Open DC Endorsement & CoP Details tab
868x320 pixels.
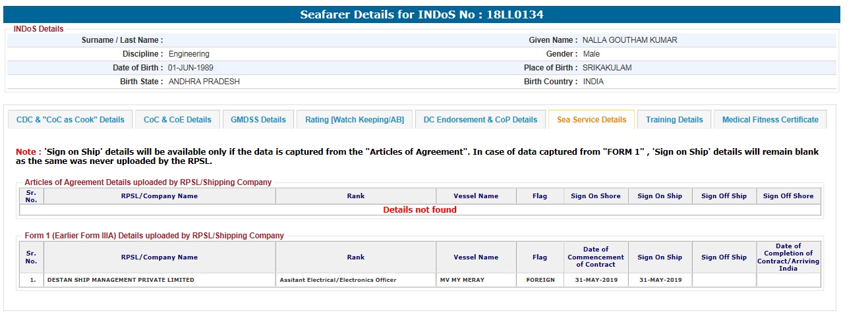click(480, 120)
